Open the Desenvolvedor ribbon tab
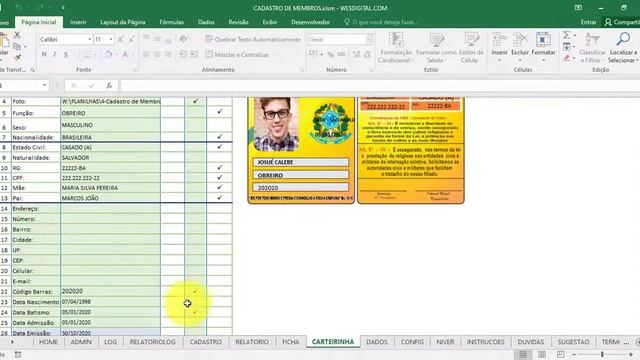 [311, 22]
